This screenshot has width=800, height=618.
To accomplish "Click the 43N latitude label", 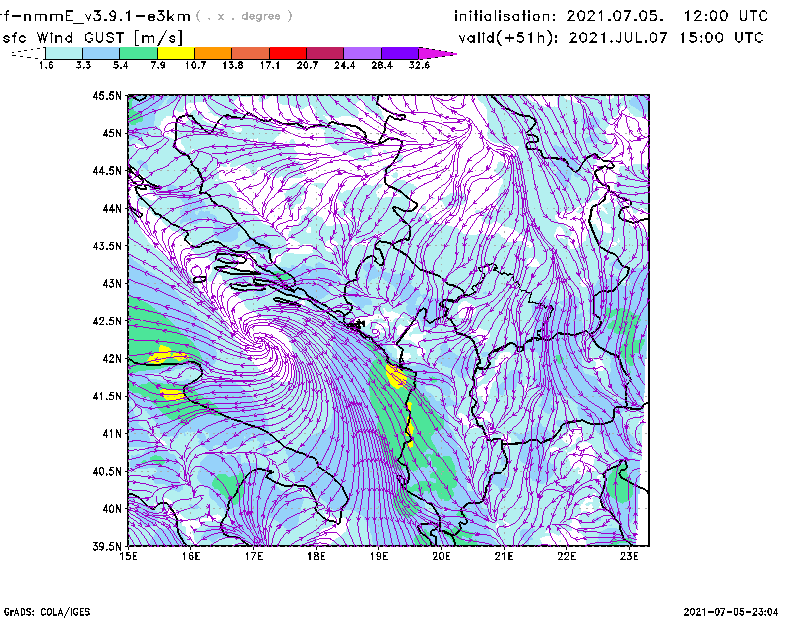I will [112, 283].
